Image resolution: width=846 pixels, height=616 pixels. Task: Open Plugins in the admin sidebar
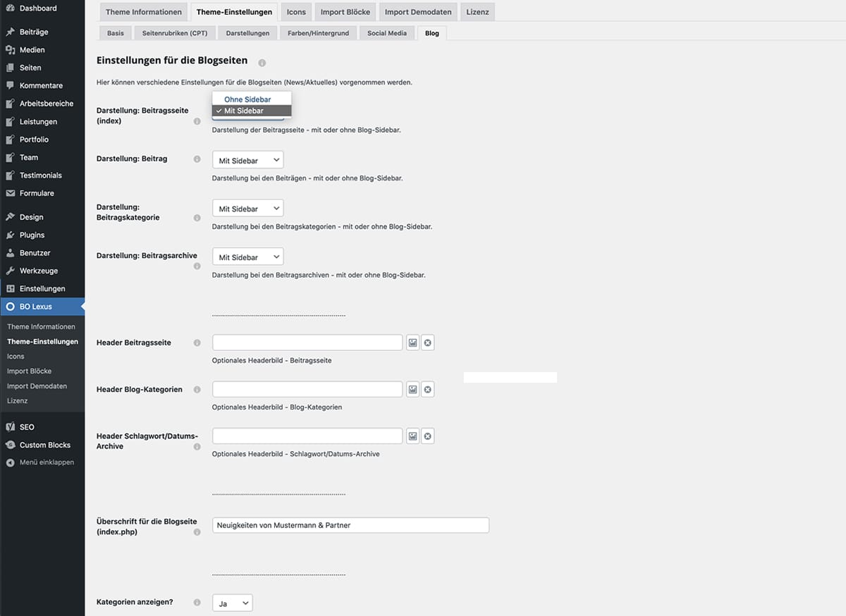[32, 235]
